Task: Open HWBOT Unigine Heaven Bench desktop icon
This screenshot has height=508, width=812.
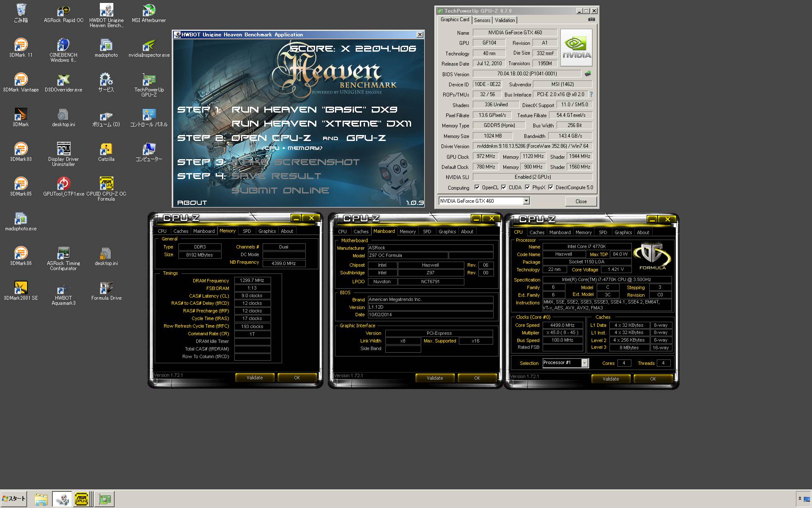Action: click(106, 16)
